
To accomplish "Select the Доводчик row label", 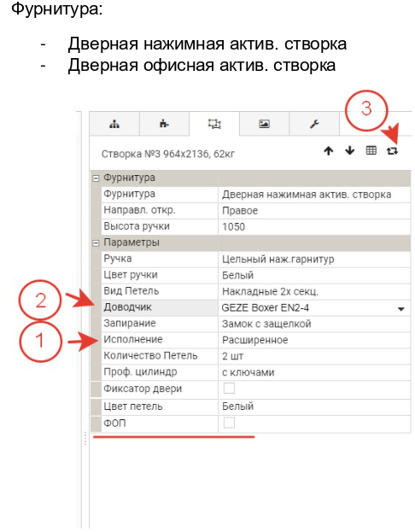I will [127, 307].
